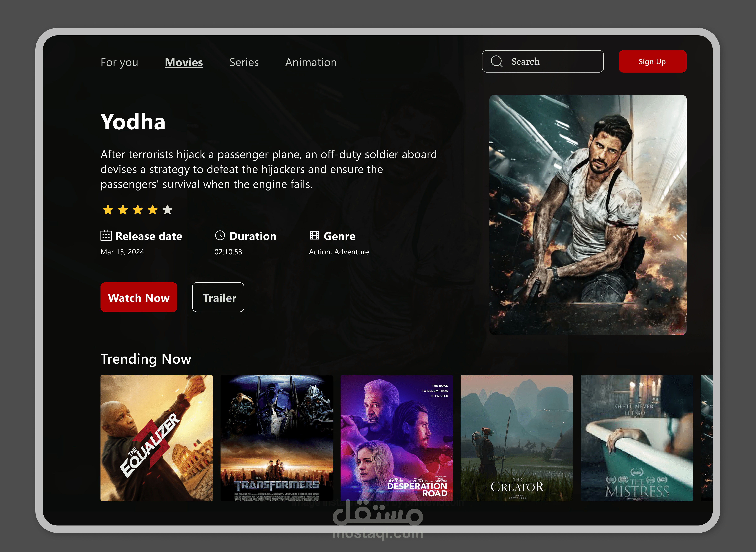This screenshot has width=756, height=552.
Task: Open the Desperation Road poster
Action: click(397, 438)
